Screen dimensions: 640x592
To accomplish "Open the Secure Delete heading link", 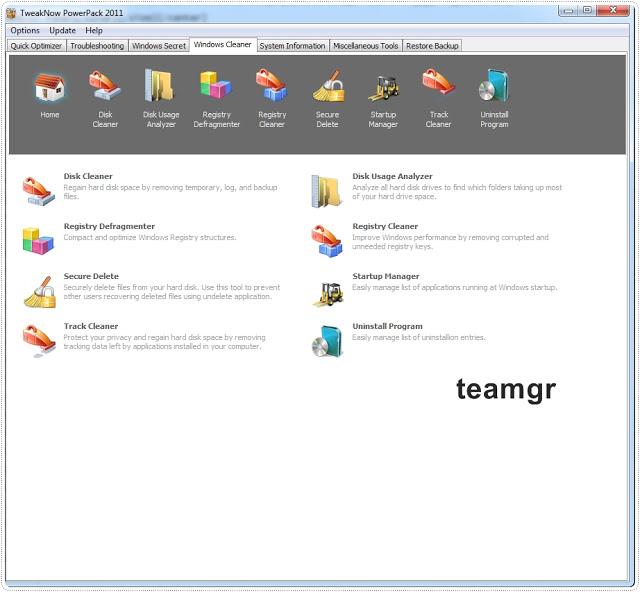I will [x=91, y=276].
